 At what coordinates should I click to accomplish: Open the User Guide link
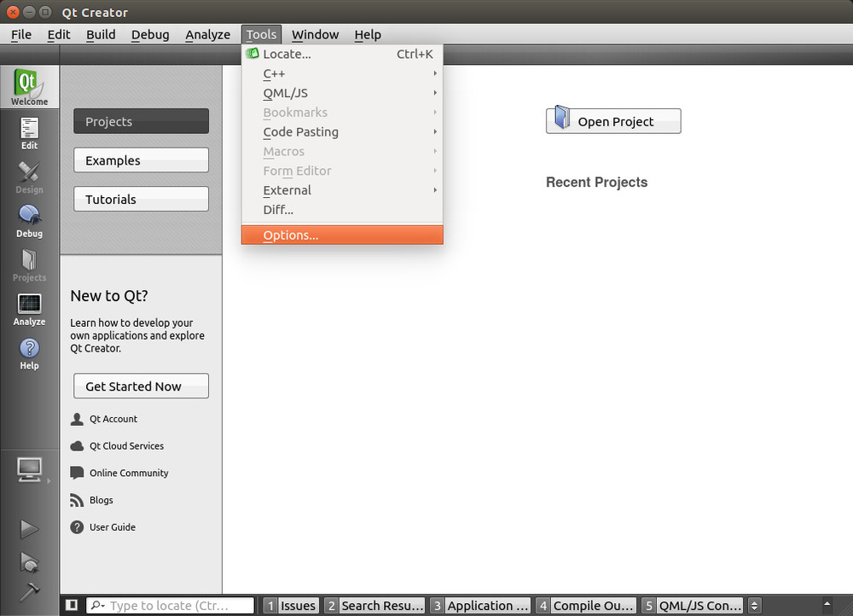(112, 527)
